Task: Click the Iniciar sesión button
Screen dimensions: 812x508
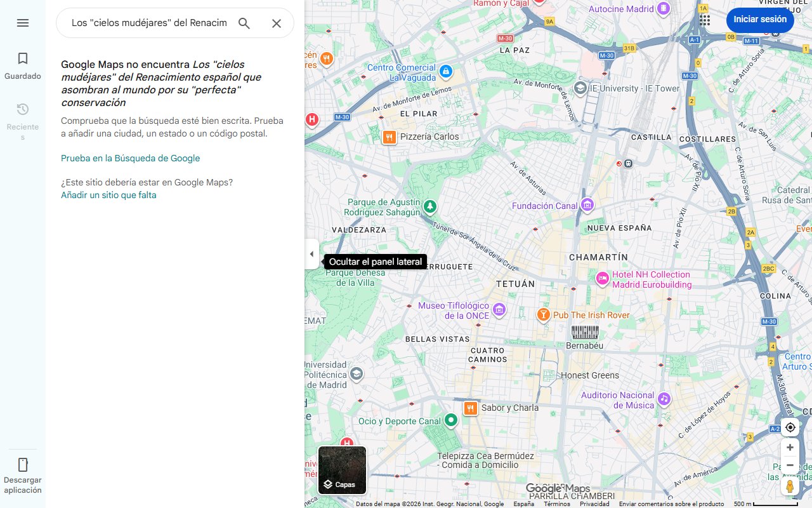Action: tap(760, 20)
